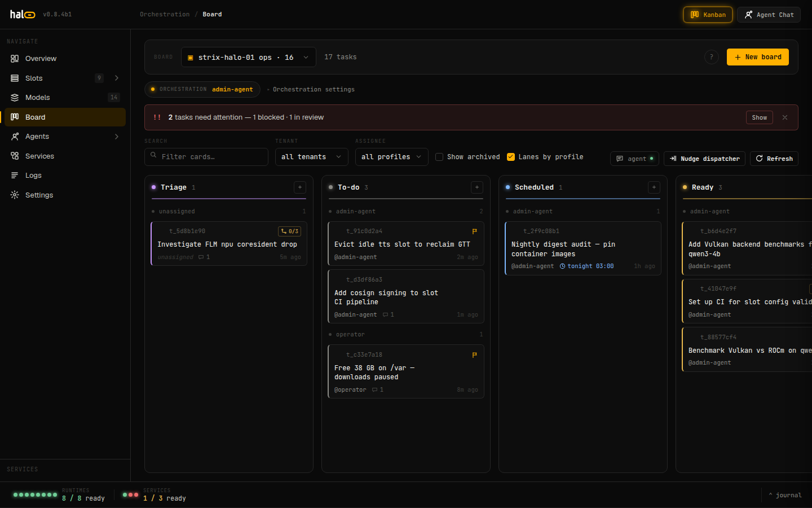Click the 0/3 subtasks badge
Screen dimensions: 812x508
click(290, 231)
